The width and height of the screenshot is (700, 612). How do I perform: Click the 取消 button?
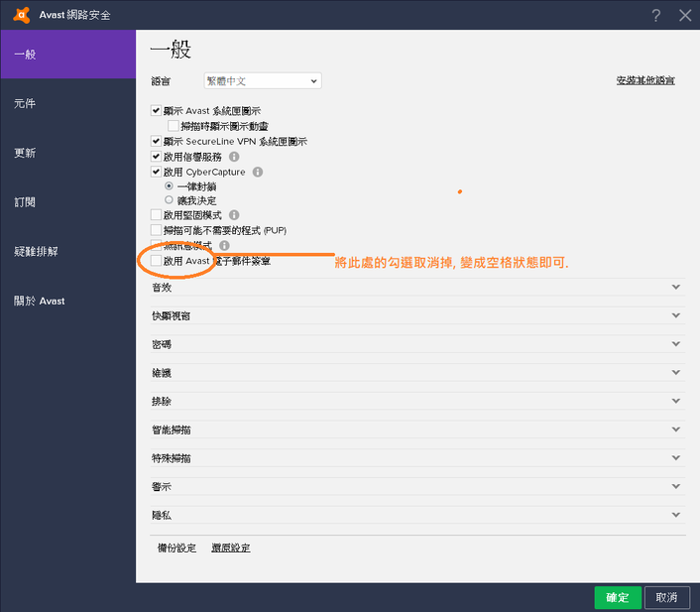coord(667,598)
